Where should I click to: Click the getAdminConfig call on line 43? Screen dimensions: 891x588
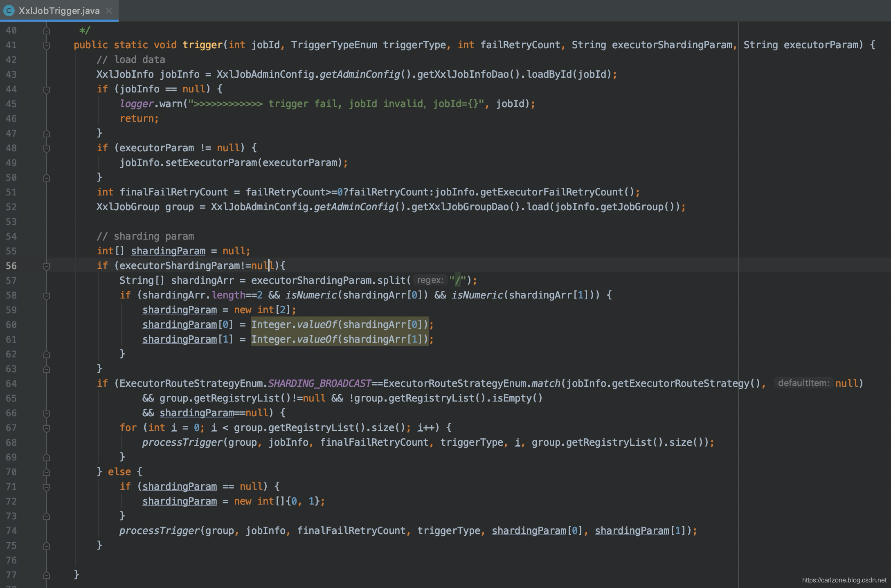(360, 74)
